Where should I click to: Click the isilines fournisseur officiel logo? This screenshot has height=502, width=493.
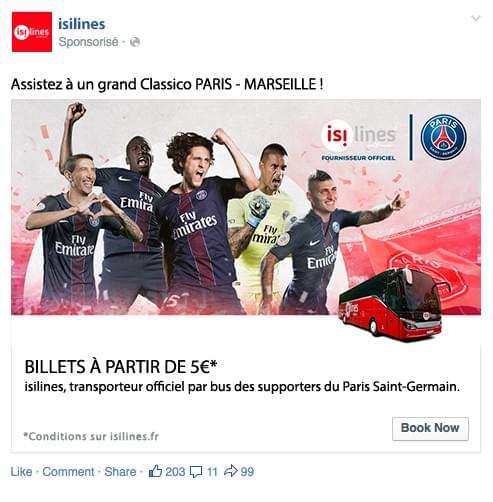[x=359, y=141]
